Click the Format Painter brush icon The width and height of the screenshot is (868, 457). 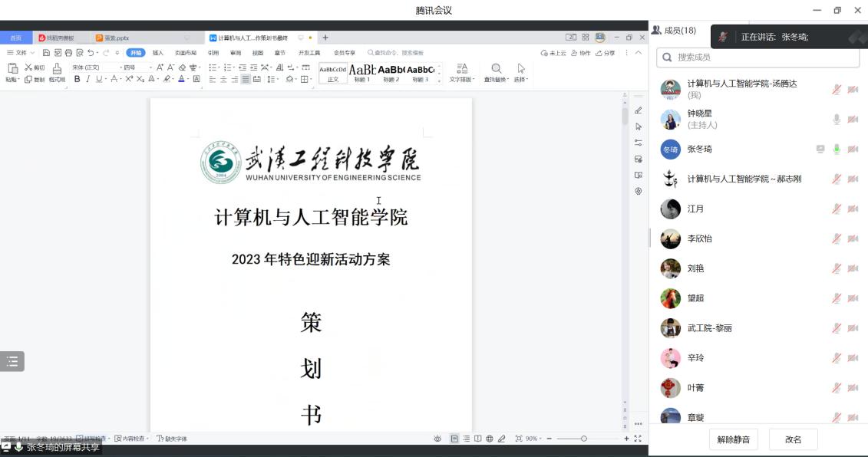coord(57,69)
